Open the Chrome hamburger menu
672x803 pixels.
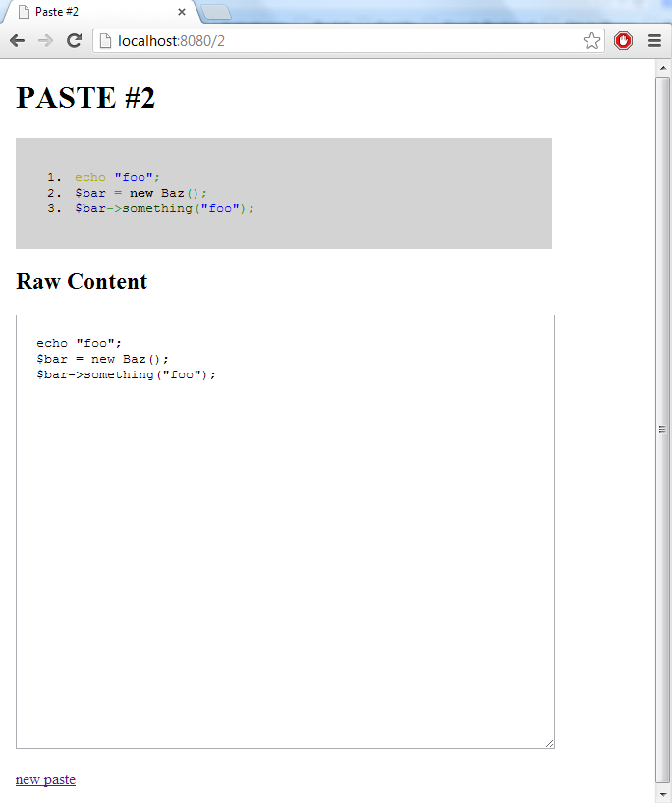[x=654, y=40]
